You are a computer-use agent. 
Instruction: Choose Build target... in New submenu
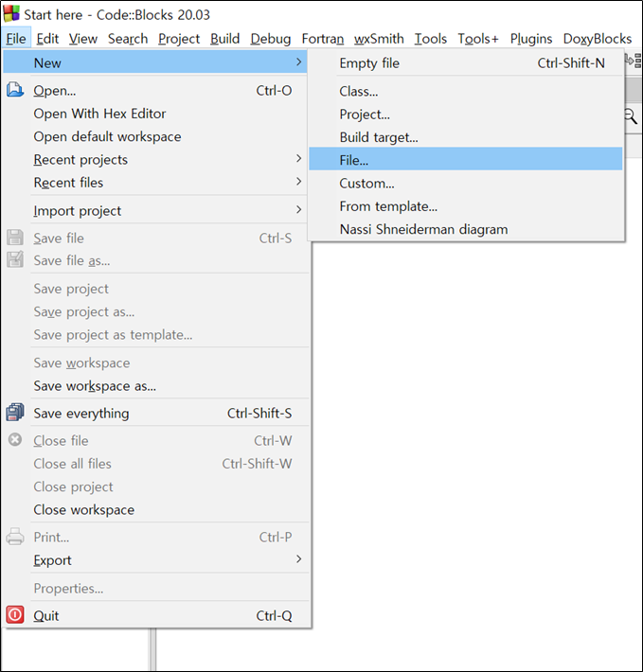(x=466, y=137)
